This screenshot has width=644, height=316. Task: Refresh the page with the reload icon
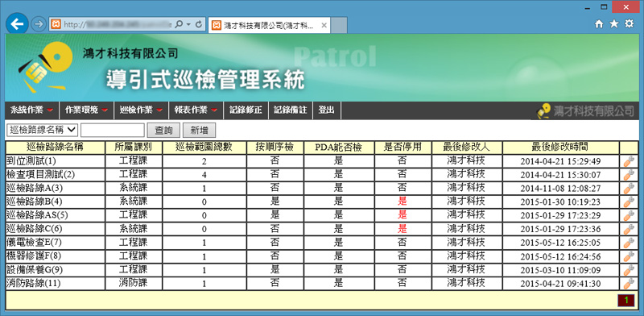(x=199, y=25)
